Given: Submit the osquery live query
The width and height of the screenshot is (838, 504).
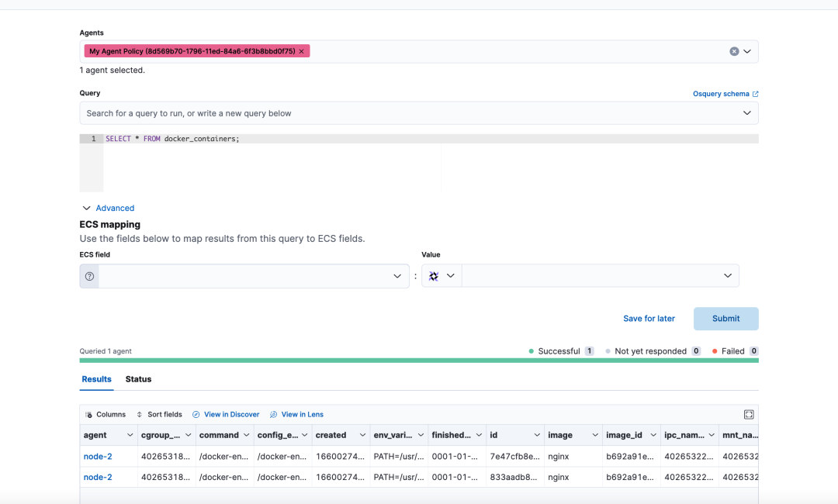Looking at the screenshot, I should pos(725,319).
